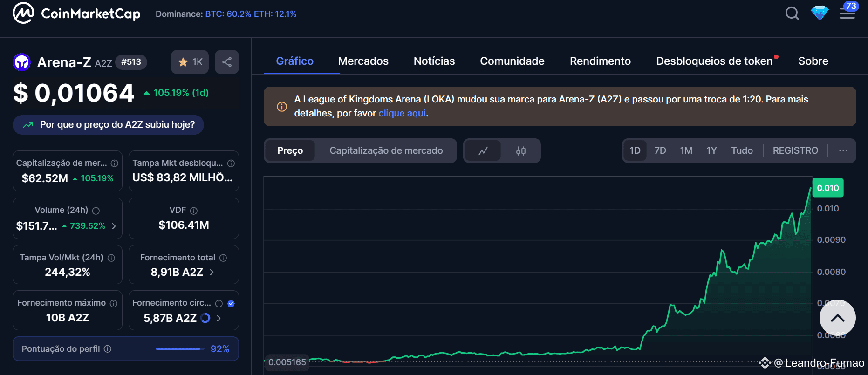Click the warning info icon in the banner

click(x=282, y=107)
